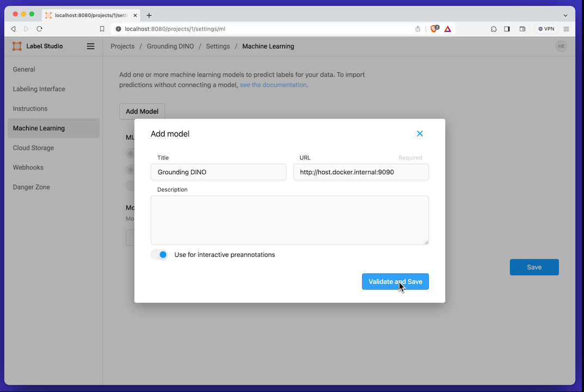584x392 pixels.
Task: Toggle the hamburger sidebar menu icon
Action: [x=90, y=46]
